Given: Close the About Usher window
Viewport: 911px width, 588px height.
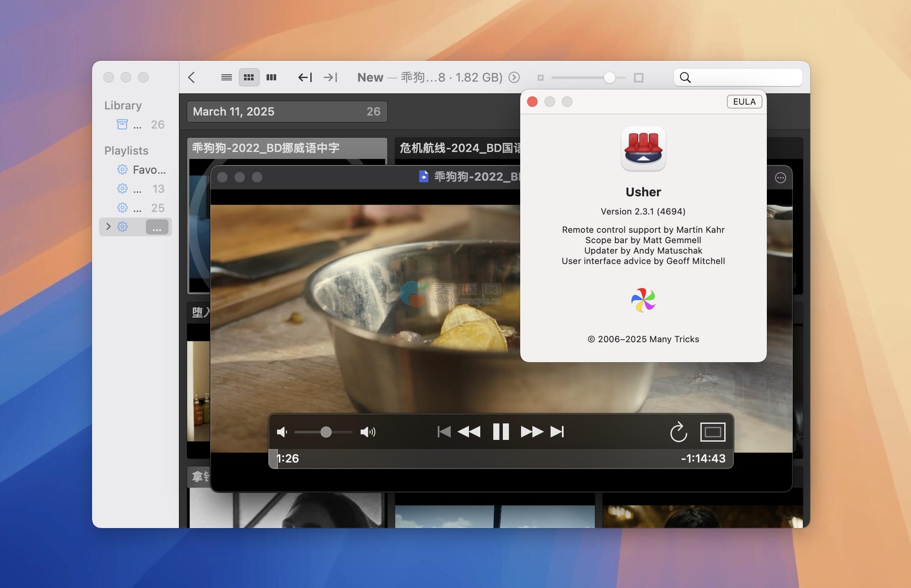Looking at the screenshot, I should 532,102.
